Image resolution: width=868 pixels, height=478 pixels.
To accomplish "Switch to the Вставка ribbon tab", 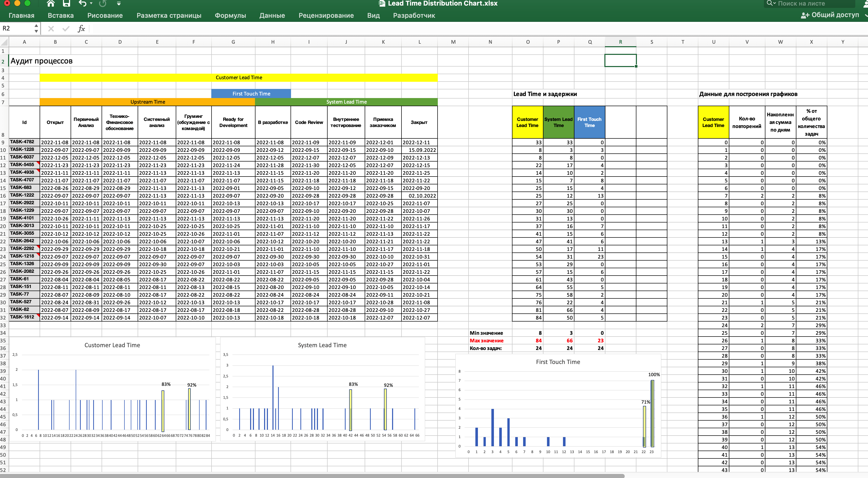I will (x=61, y=15).
